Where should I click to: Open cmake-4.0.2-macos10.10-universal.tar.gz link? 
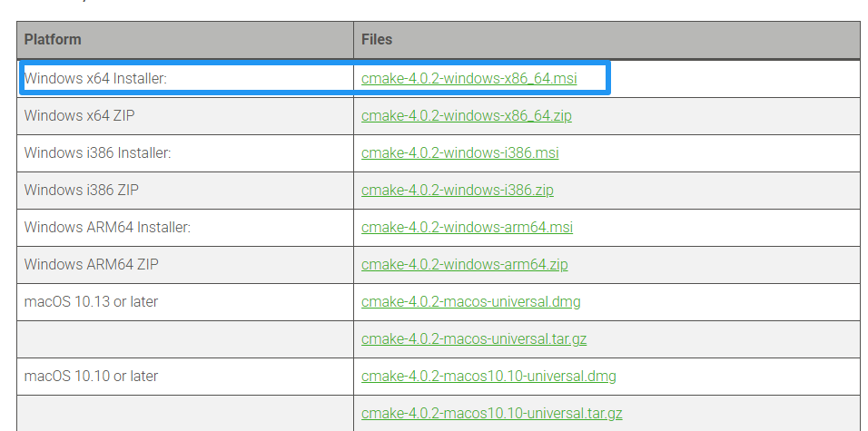click(x=491, y=413)
